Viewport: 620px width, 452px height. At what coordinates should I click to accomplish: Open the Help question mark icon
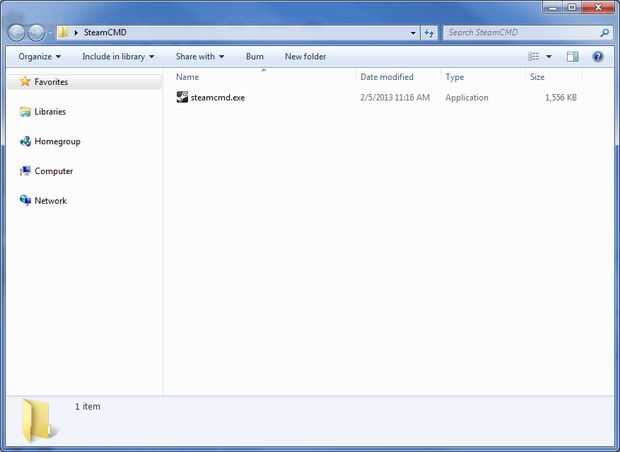coord(598,57)
